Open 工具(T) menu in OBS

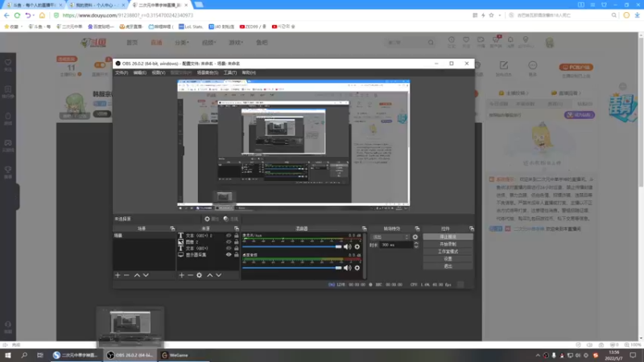tap(230, 72)
